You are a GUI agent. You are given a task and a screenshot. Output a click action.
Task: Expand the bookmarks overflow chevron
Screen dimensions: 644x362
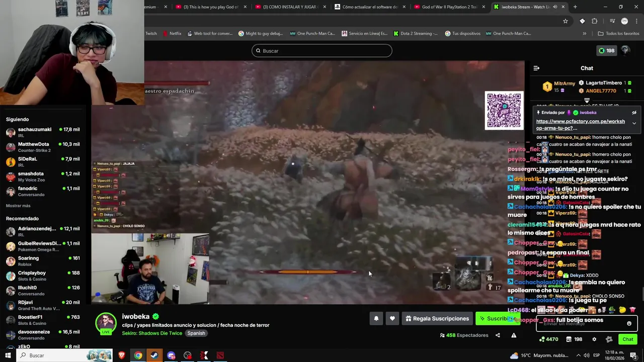[x=584, y=34]
